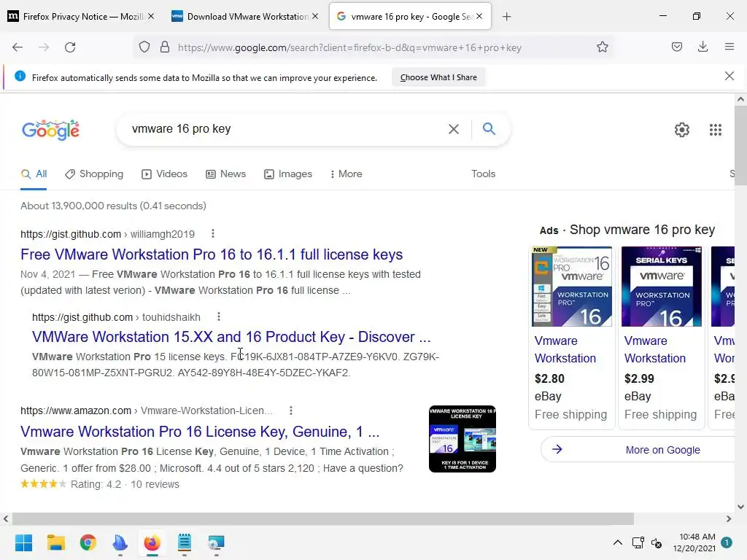The width and height of the screenshot is (747, 560).
Task: Click the horizontal scrollbar thumb
Action: 323,518
